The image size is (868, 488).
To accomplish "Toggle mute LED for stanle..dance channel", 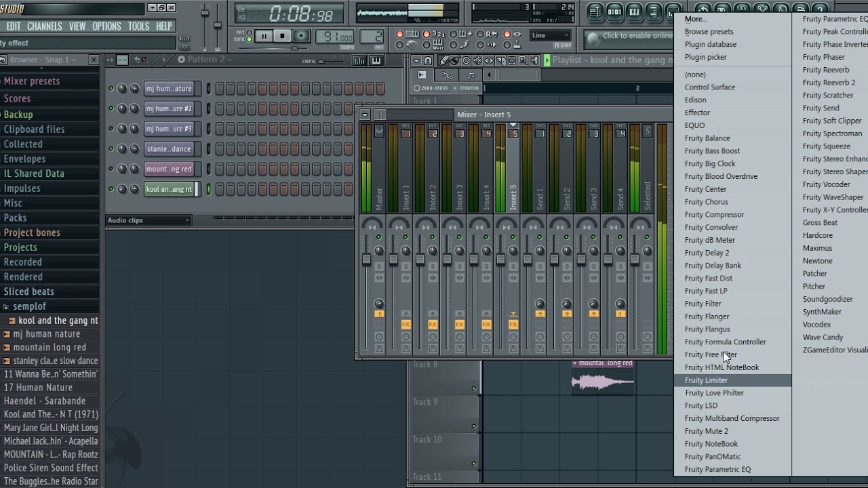I will point(111,149).
